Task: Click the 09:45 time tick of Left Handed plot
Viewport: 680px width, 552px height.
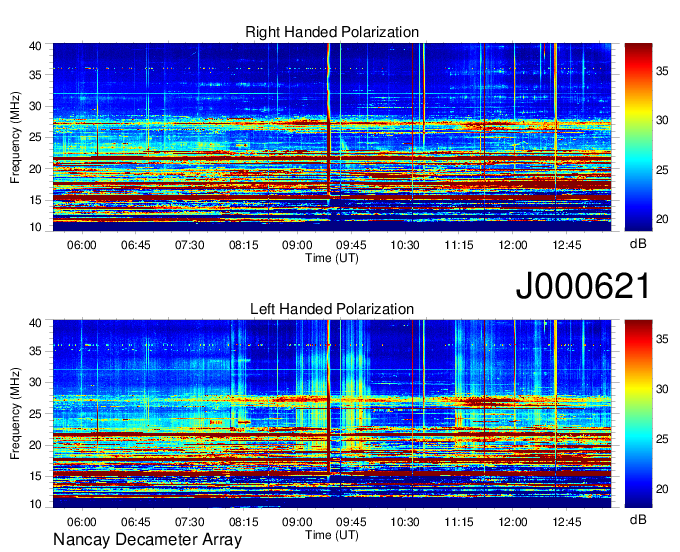Action: (x=351, y=522)
